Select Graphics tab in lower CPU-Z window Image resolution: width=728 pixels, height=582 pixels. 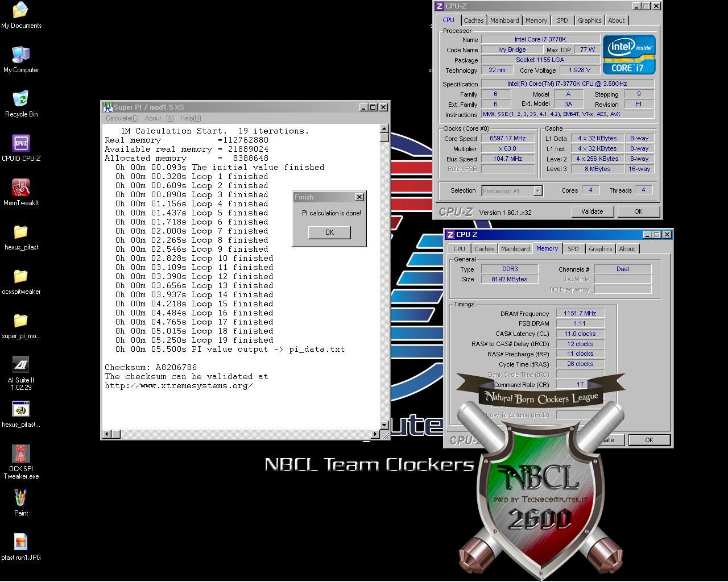tap(600, 249)
